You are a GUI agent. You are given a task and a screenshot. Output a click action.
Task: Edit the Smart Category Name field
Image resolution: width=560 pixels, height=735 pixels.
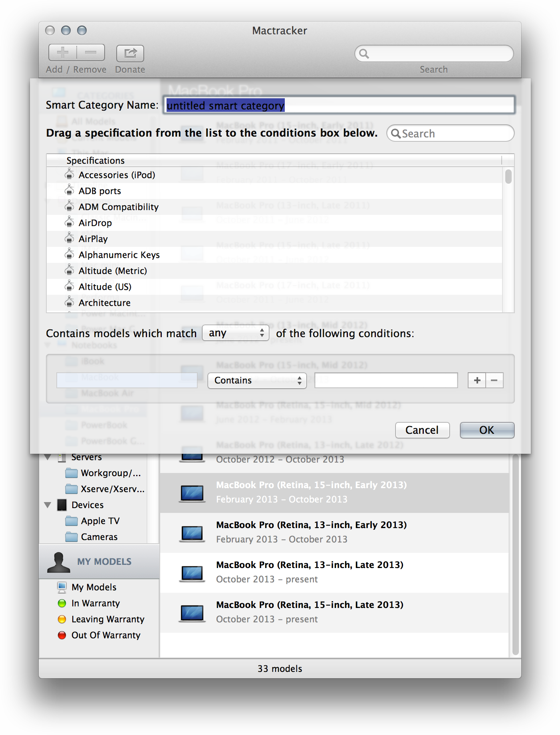(339, 105)
